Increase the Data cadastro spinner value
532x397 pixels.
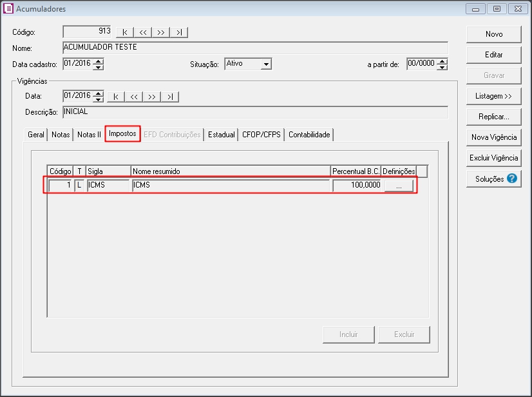[x=99, y=61]
